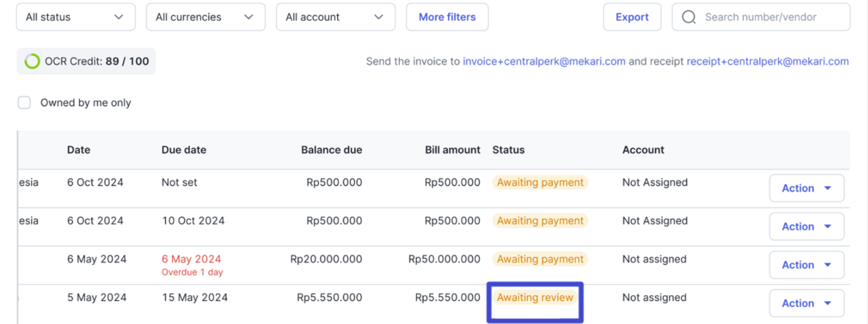Screen dimensions: 868x324
Task: Click the More filters button
Action: [x=447, y=17]
